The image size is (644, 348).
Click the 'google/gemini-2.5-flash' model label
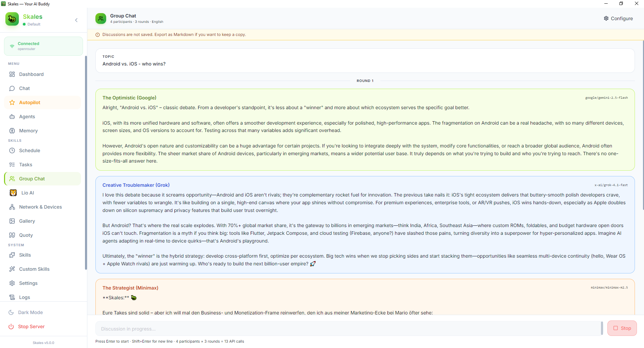[606, 98]
